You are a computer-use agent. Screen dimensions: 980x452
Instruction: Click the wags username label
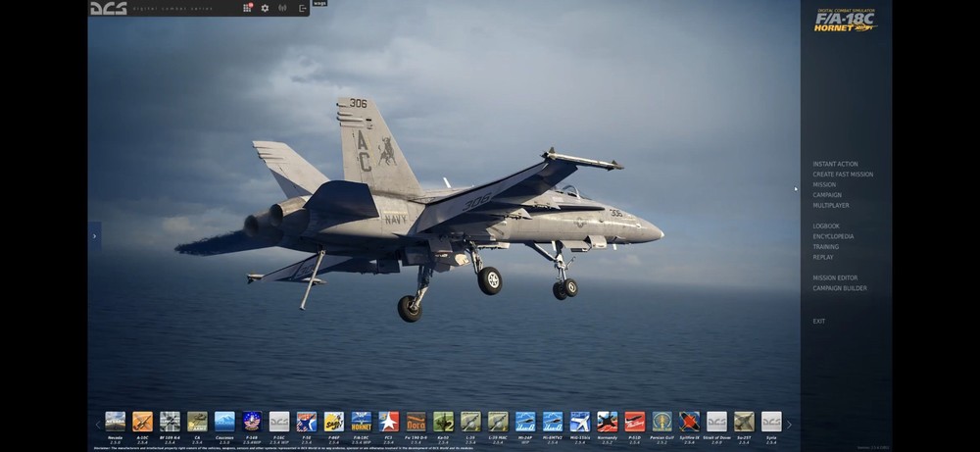[x=319, y=3]
